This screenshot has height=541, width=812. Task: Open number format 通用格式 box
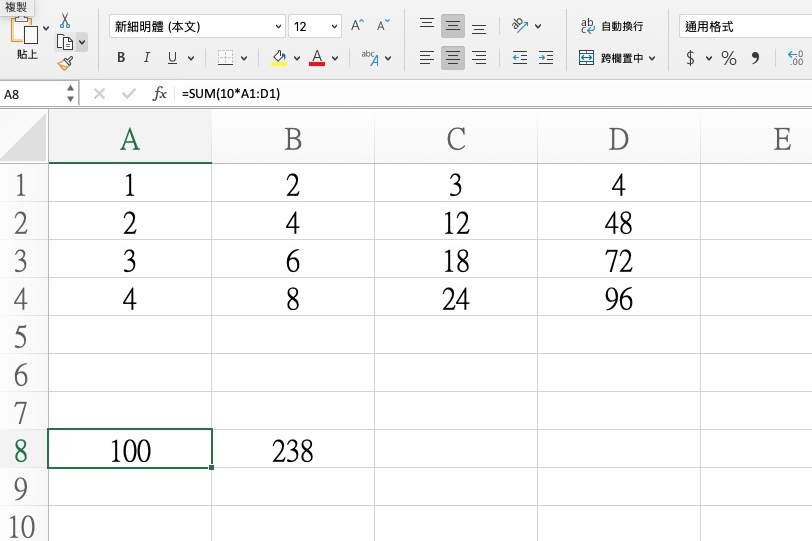(x=745, y=26)
